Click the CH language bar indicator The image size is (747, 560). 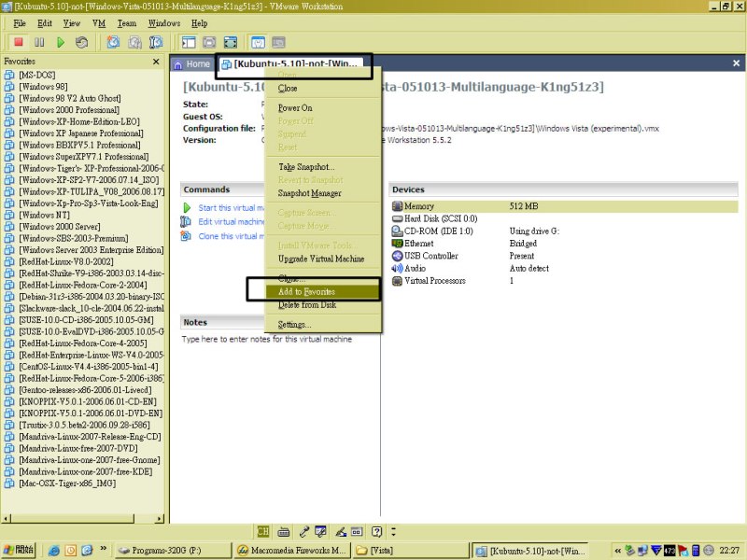coord(262,531)
